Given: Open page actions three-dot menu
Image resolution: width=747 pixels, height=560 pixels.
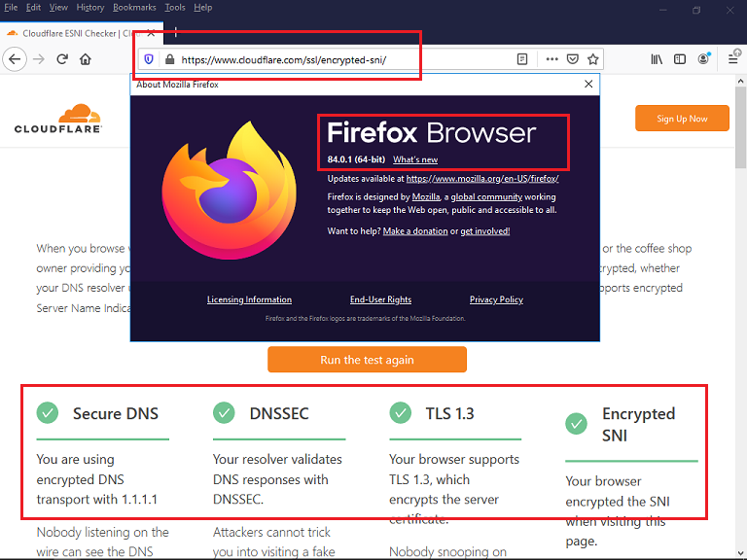Looking at the screenshot, I should 552,59.
